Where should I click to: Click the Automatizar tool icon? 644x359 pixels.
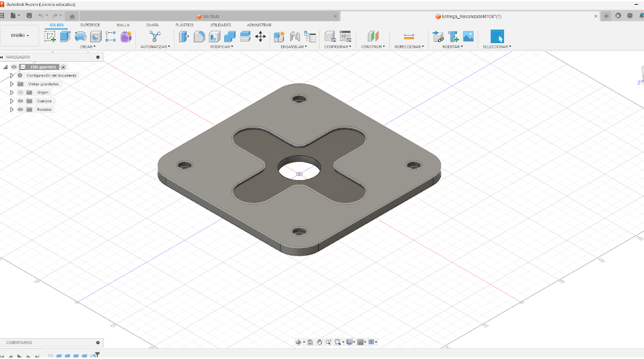pyautogui.click(x=155, y=36)
